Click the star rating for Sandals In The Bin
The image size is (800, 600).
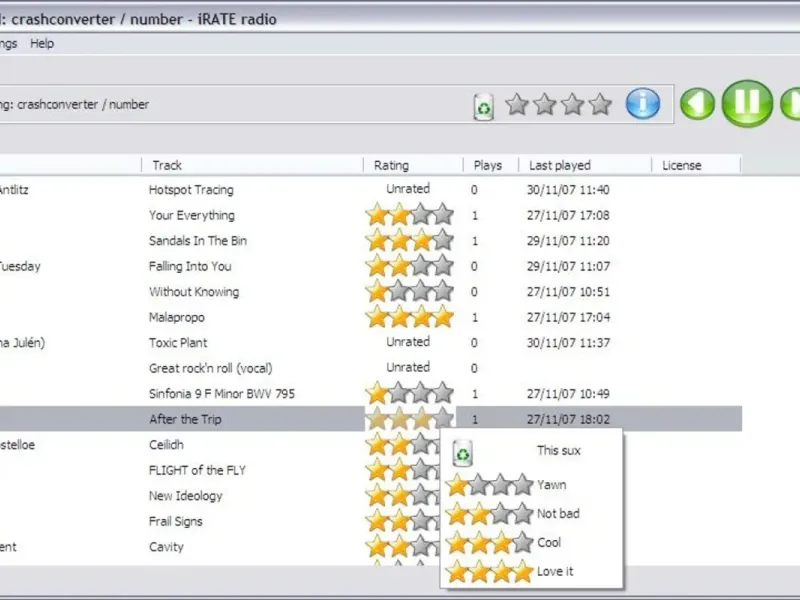coord(410,240)
